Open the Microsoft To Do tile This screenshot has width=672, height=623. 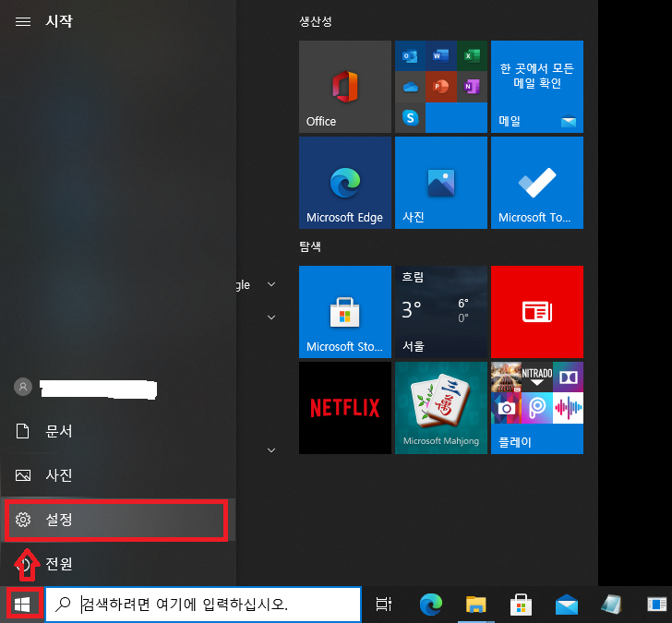pyautogui.click(x=537, y=183)
